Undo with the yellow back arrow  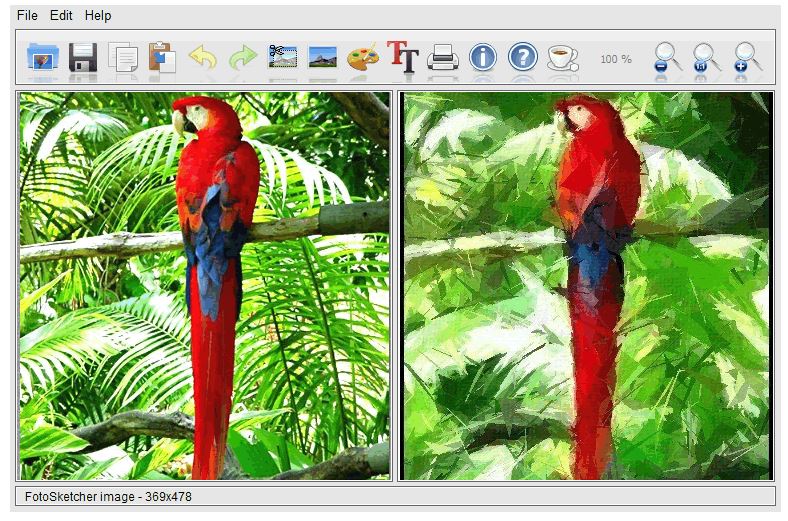(x=203, y=57)
